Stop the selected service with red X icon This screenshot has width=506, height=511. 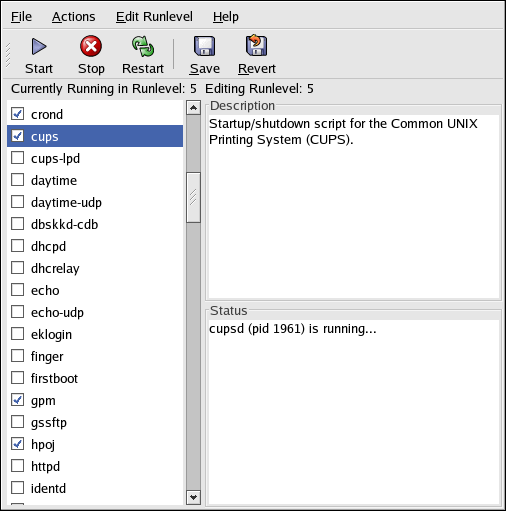point(91,46)
